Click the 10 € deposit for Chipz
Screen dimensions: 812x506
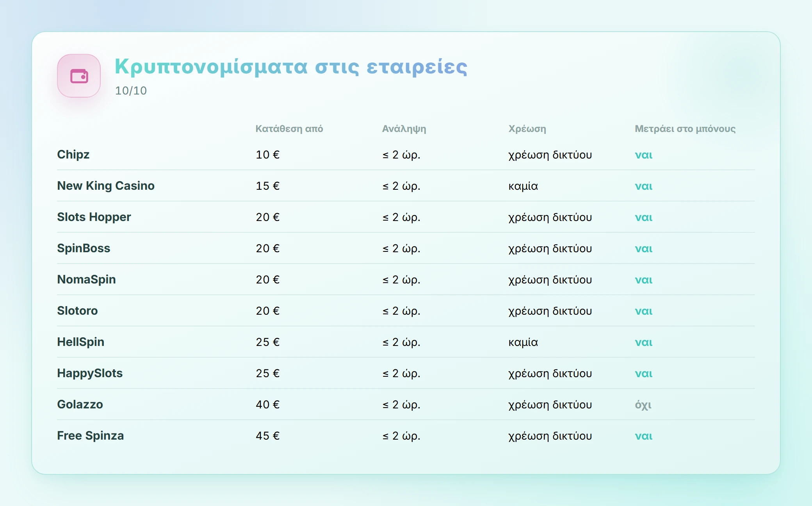268,155
